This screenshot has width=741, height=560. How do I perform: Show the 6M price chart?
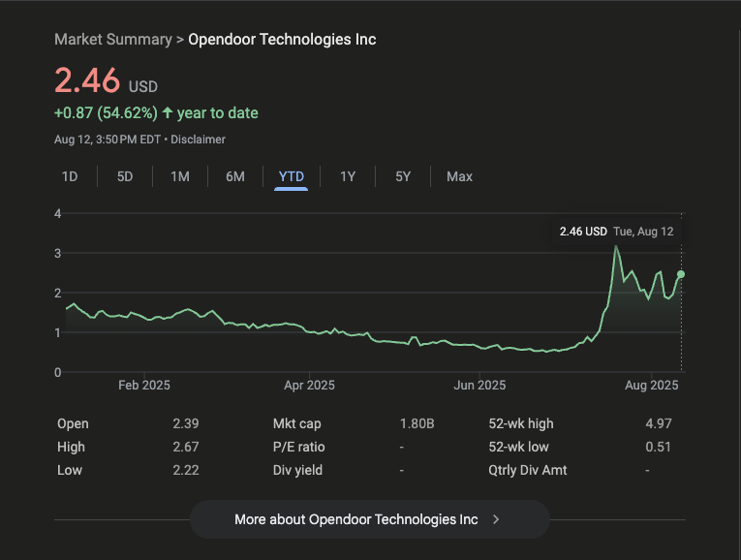point(235,176)
